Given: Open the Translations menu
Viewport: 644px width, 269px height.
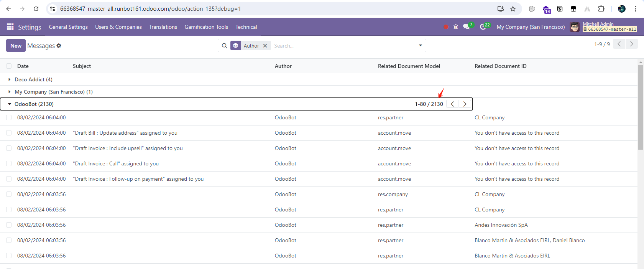Looking at the screenshot, I should (x=163, y=27).
